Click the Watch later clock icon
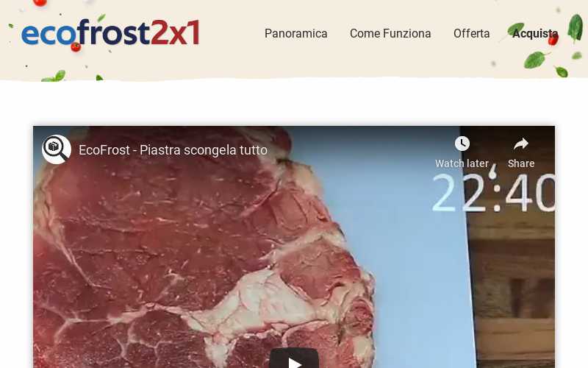The image size is (588, 368). (x=462, y=144)
